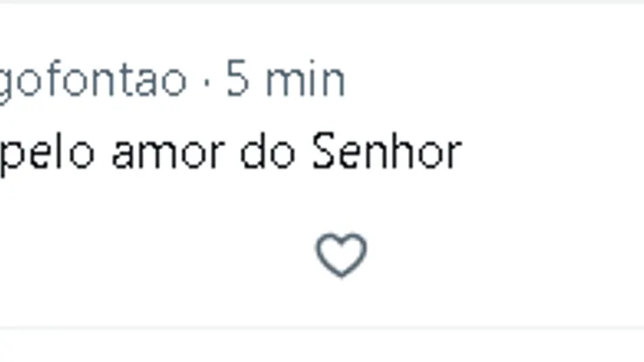Favorite the gofontao post

(x=341, y=256)
